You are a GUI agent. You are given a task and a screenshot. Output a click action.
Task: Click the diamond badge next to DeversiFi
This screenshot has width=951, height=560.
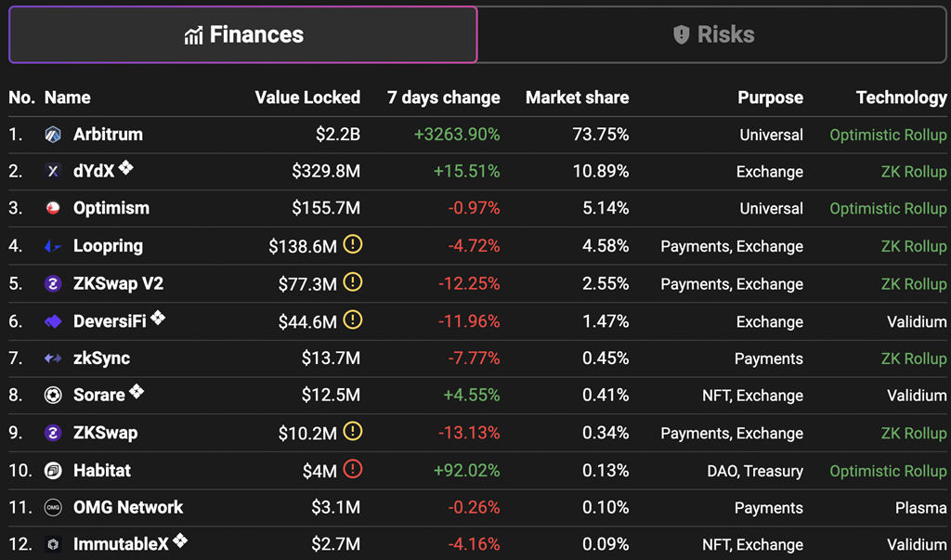pos(158,318)
